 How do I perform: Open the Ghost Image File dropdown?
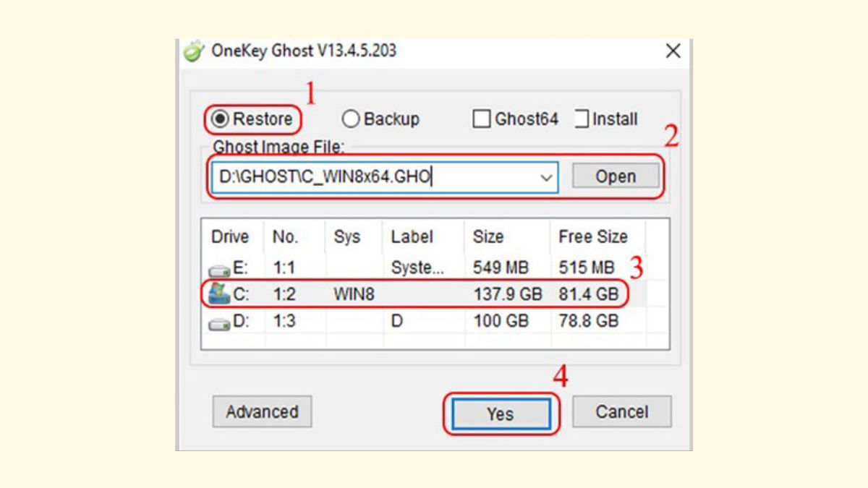[x=546, y=176]
